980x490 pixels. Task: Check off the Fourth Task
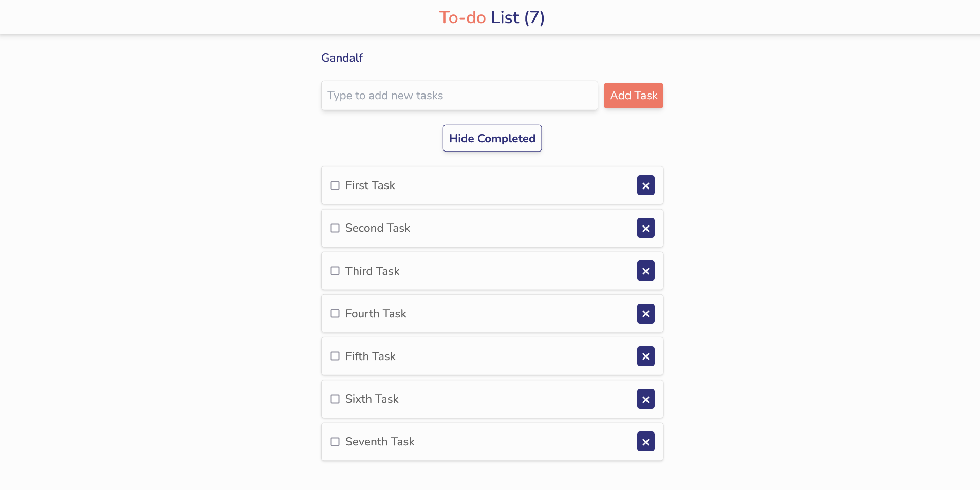[x=335, y=313]
